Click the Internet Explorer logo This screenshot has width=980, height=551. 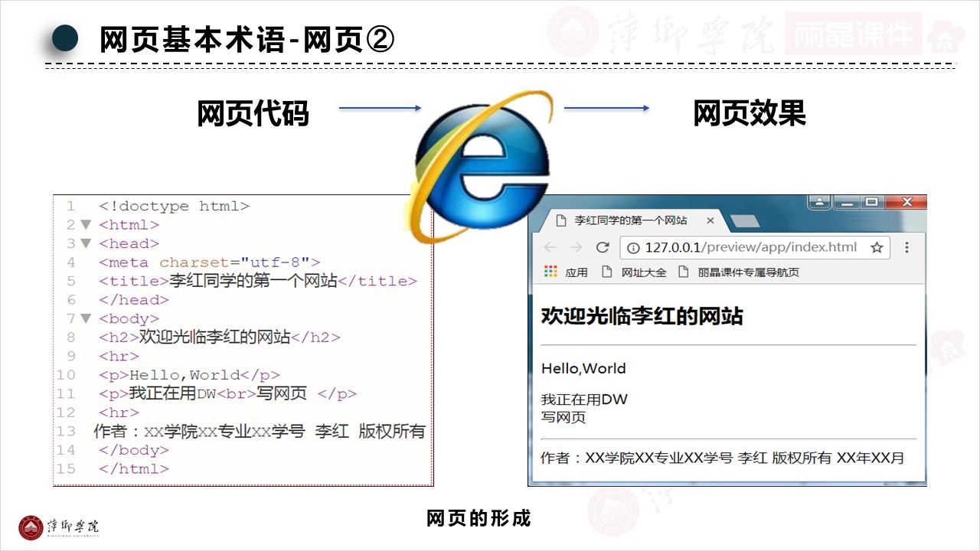481,168
